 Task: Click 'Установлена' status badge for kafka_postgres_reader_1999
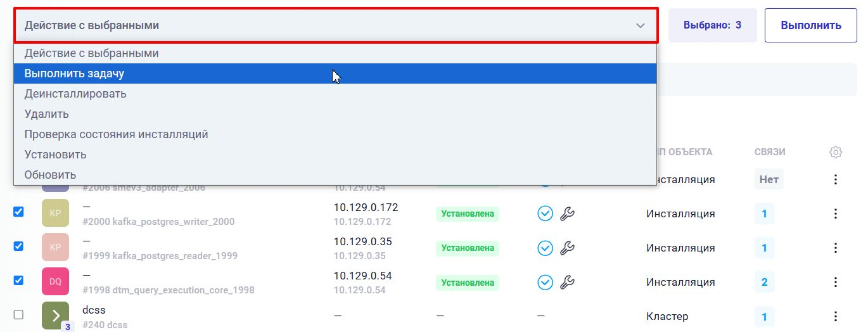click(467, 248)
